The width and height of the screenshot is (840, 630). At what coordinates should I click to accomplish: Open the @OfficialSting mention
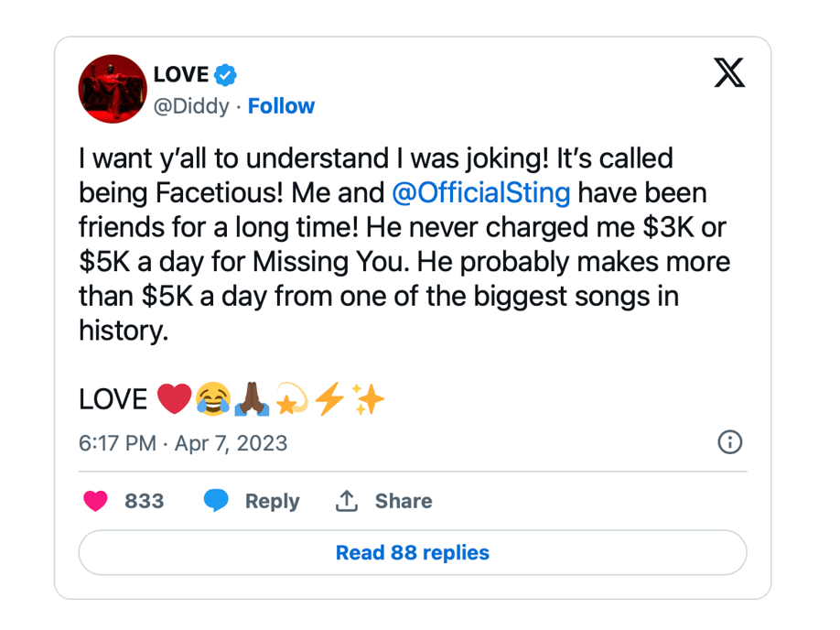point(480,193)
